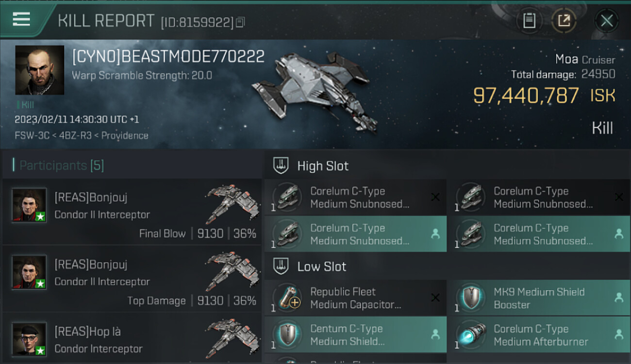631x364 pixels.
Task: Share the kill report externally
Action: click(564, 20)
